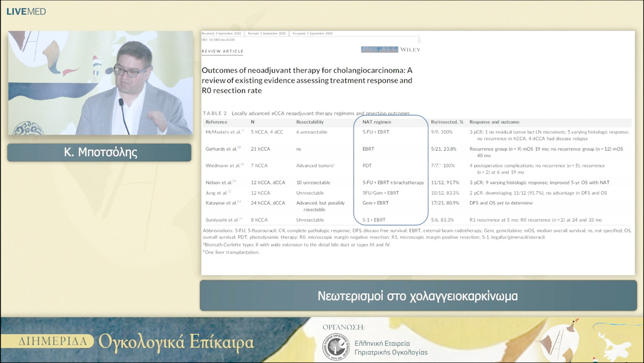Click the 'Reference' column header

click(x=216, y=122)
